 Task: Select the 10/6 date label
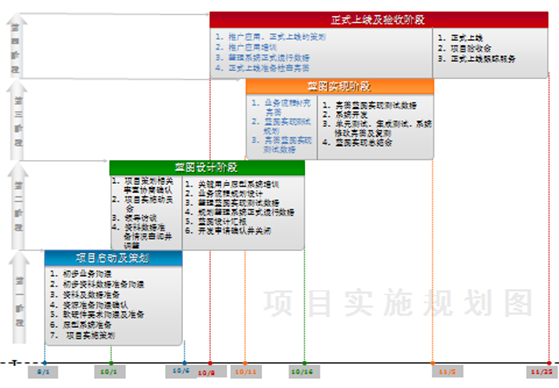[x=181, y=371]
